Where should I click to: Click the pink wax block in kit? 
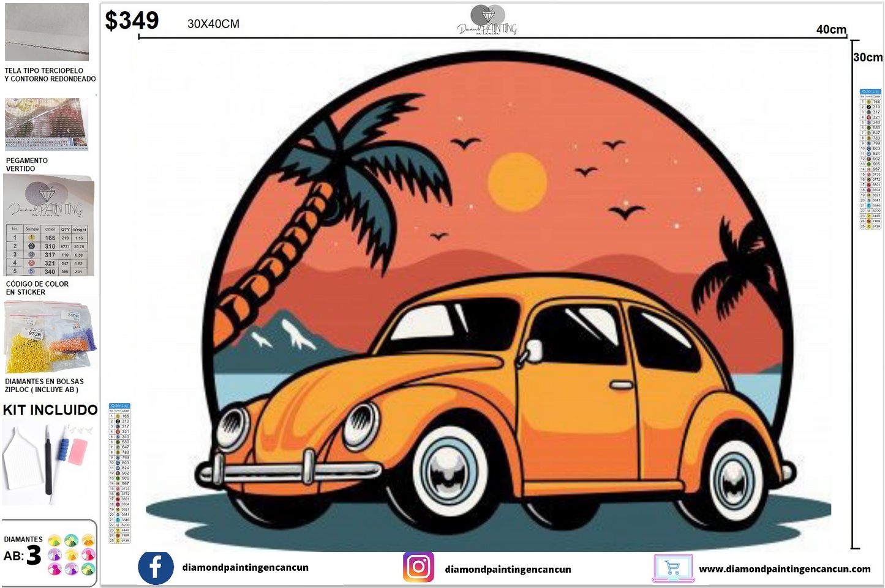[78, 451]
